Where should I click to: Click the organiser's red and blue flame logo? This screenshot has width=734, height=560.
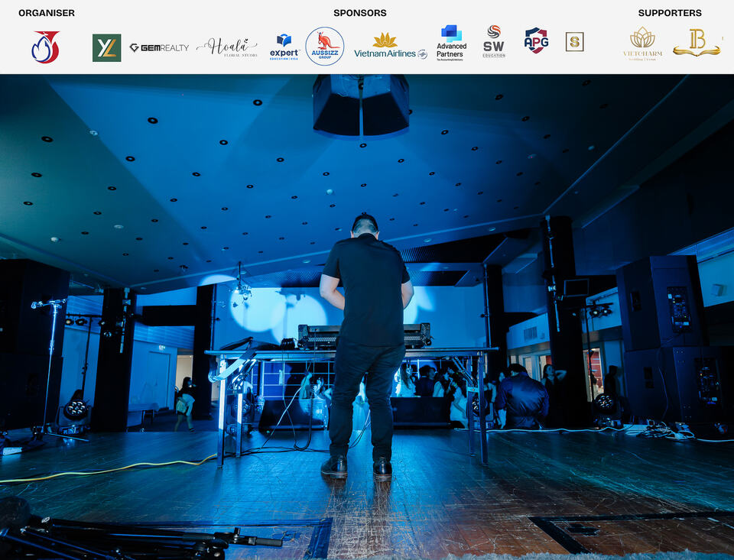45,47
